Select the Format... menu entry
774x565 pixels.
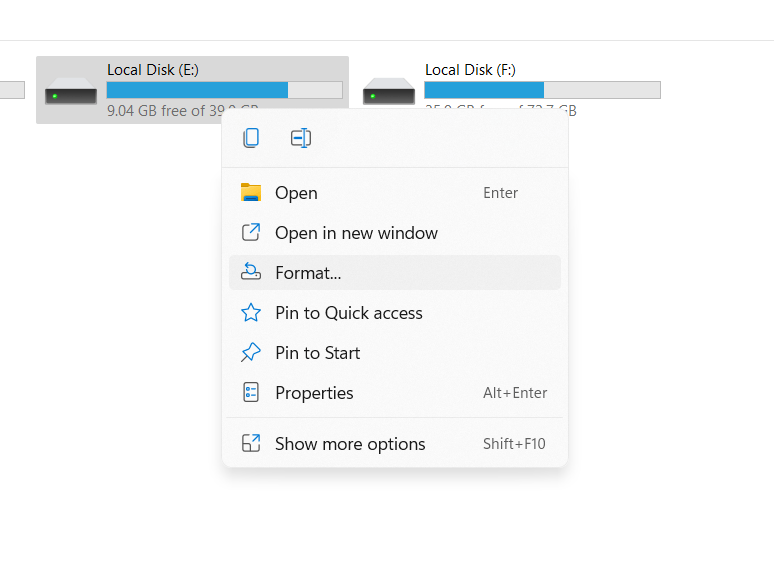[x=395, y=273]
